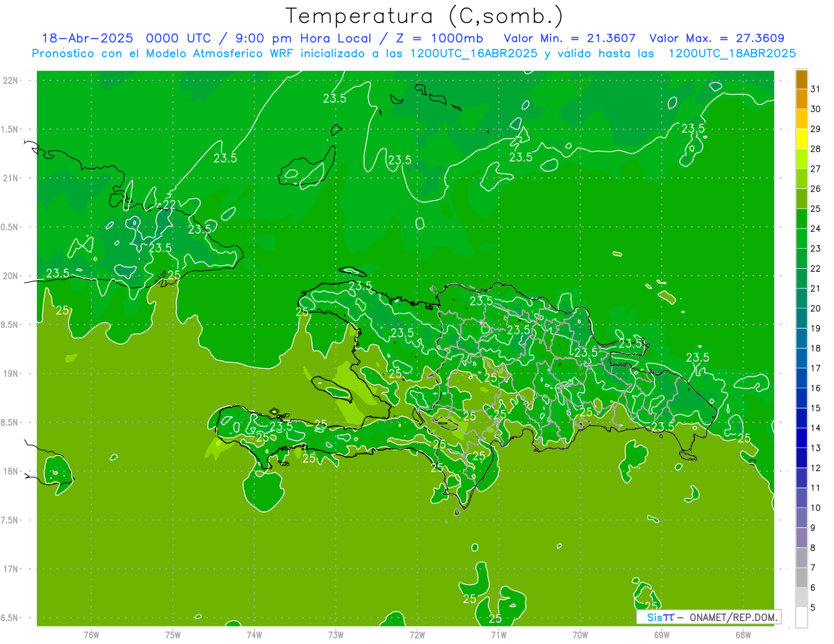Pick the yellow legend swatch between 28 and 29
This screenshot has width=834, height=644.
click(x=801, y=139)
